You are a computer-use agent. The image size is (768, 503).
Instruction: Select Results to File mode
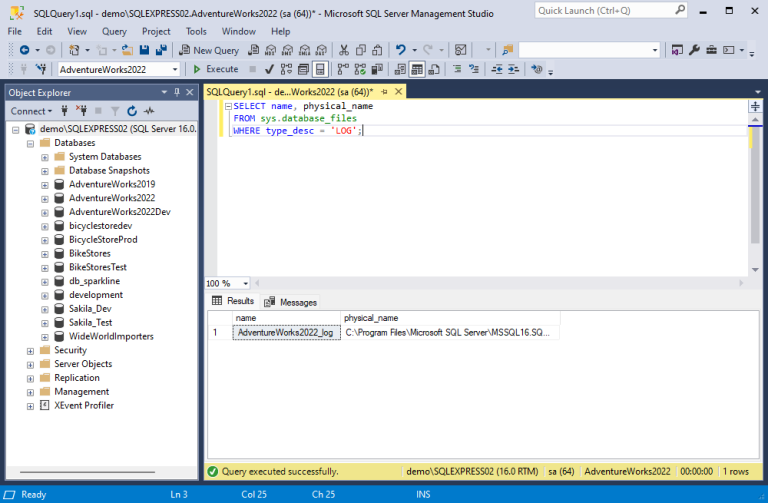[434, 69]
